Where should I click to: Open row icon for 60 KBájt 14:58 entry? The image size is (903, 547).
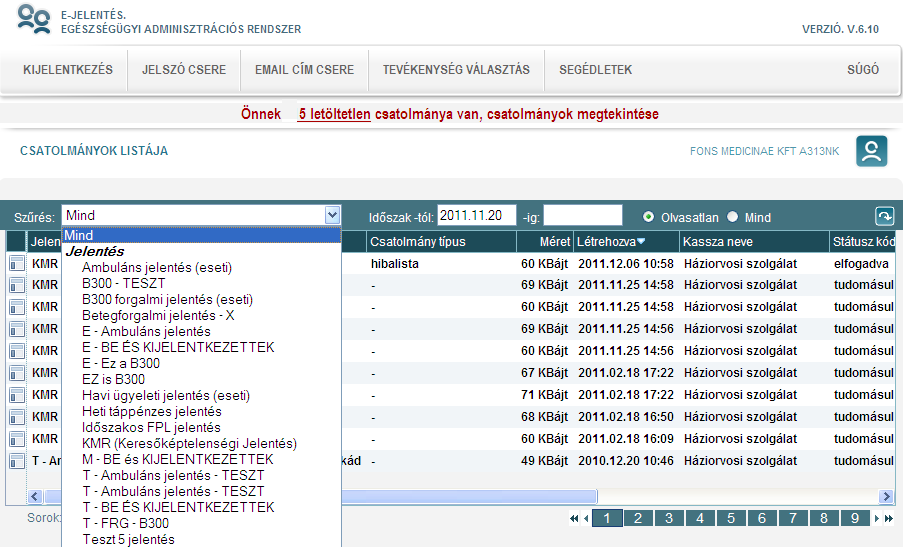click(17, 307)
